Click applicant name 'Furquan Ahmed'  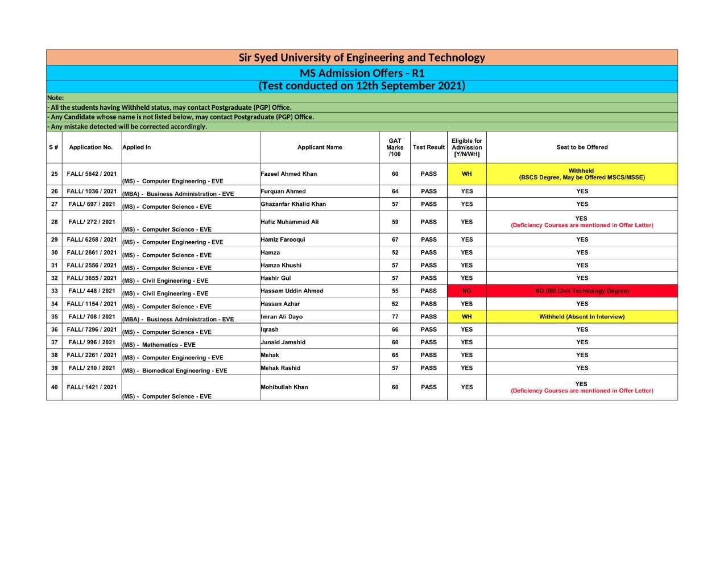(283, 191)
